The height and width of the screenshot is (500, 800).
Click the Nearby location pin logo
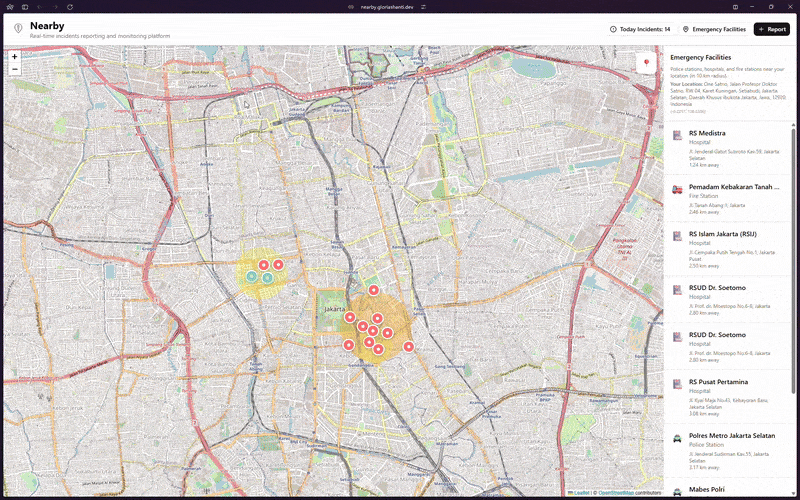click(18, 29)
